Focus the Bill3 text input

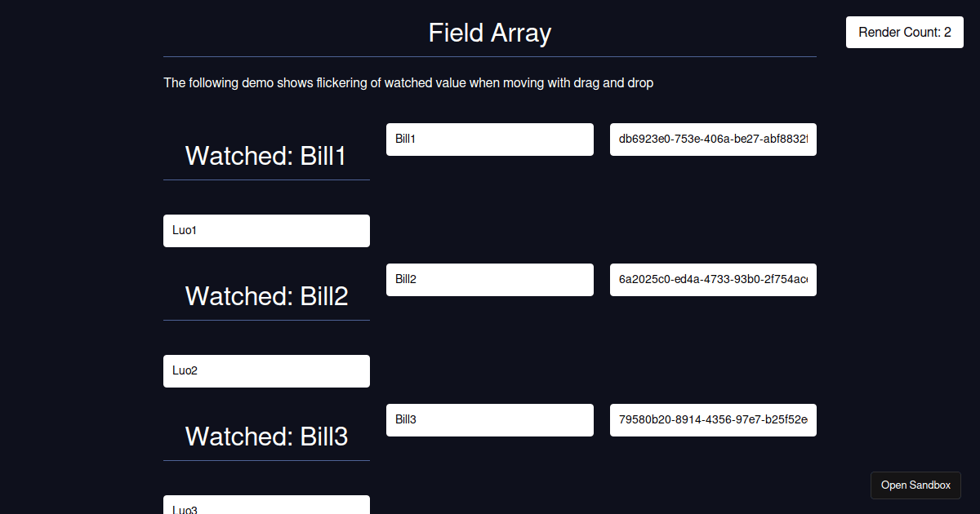click(489, 420)
